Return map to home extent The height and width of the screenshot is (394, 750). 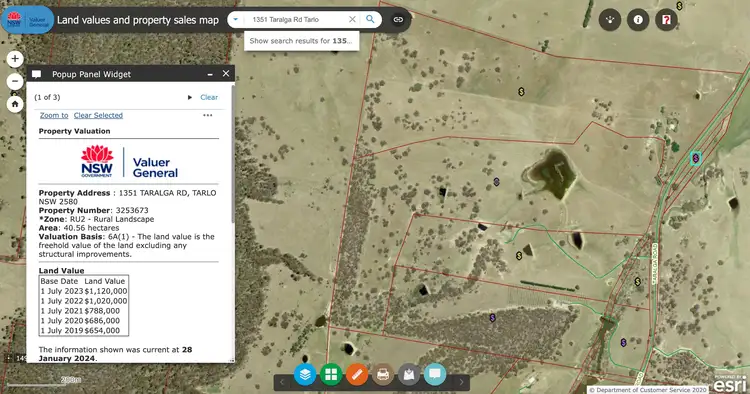(x=15, y=104)
